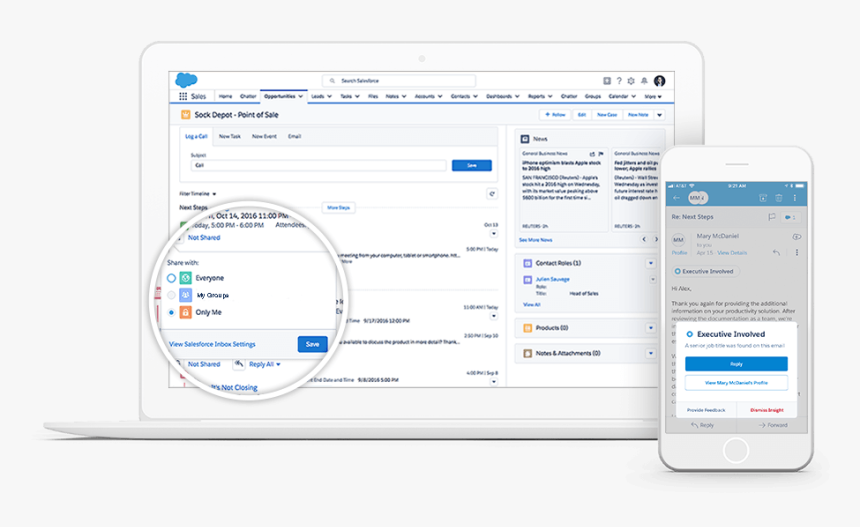Open the Reply All dropdown
Screen dimensions: 860x527
click(x=265, y=364)
